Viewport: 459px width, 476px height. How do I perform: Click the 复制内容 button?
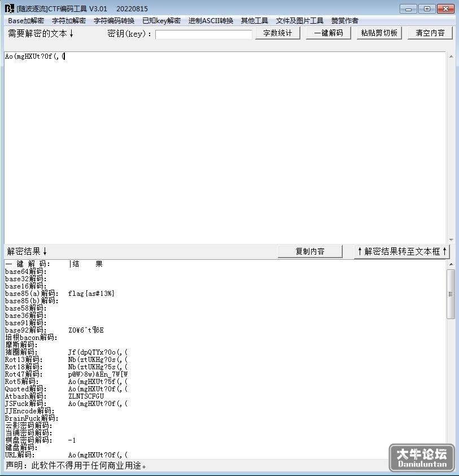(310, 251)
